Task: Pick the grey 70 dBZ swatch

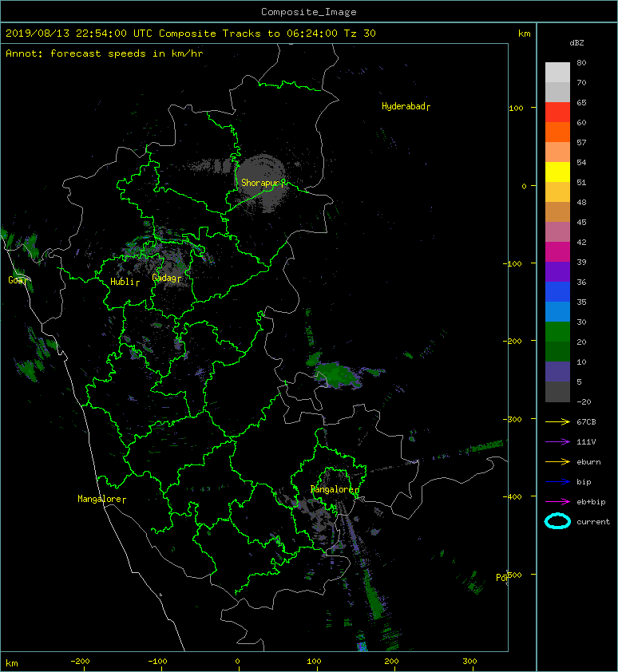Action: coord(557,92)
